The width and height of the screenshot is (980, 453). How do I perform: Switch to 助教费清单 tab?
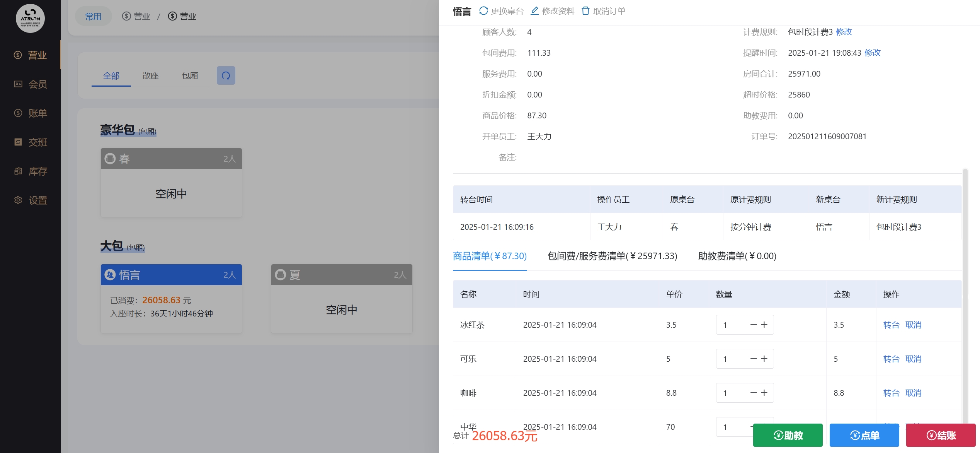737,256
